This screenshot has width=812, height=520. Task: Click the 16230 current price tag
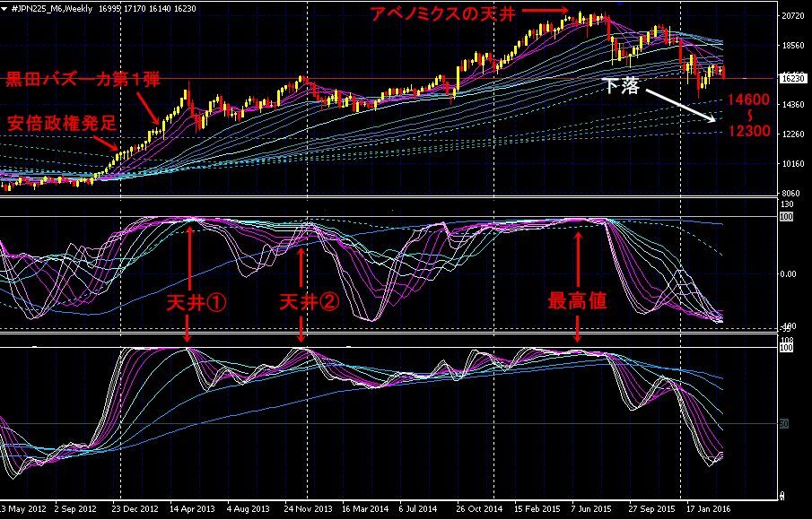[791, 79]
